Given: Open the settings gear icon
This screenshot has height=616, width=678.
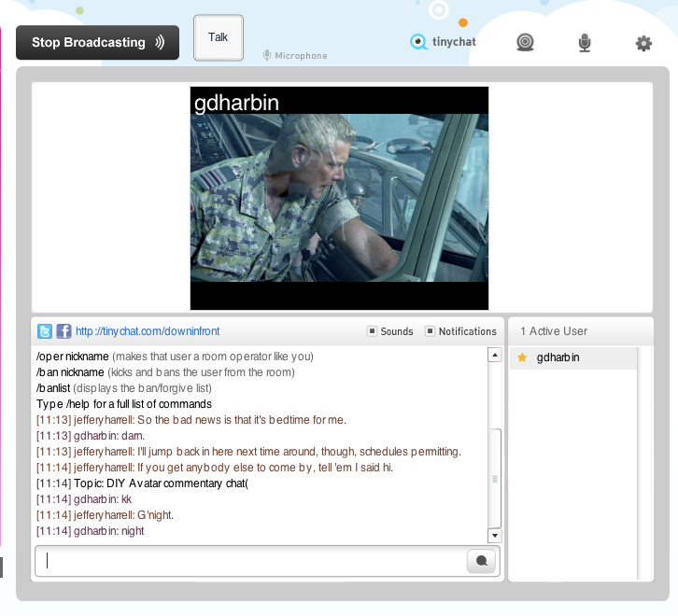Looking at the screenshot, I should coord(643,43).
